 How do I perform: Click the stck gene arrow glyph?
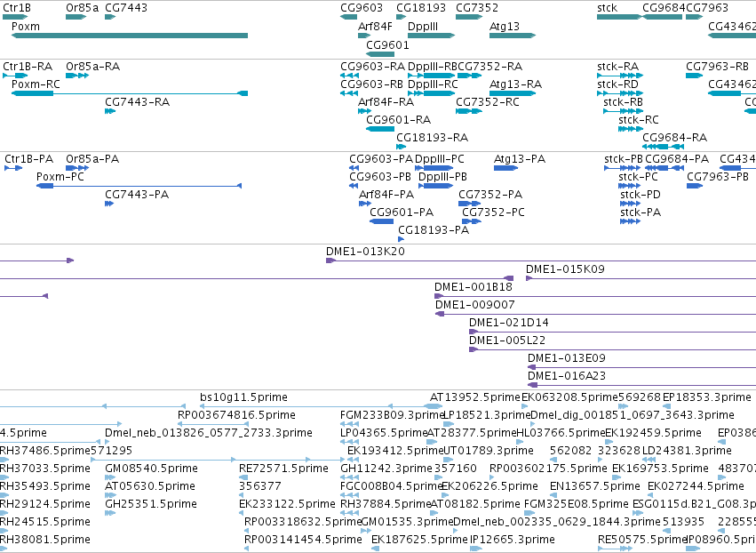pos(619,18)
